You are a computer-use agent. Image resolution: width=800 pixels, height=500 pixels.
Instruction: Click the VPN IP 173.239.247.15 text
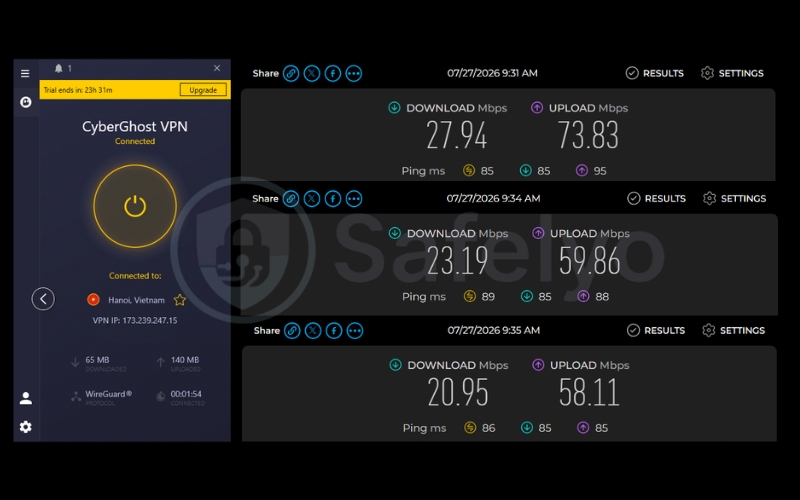tap(135, 320)
